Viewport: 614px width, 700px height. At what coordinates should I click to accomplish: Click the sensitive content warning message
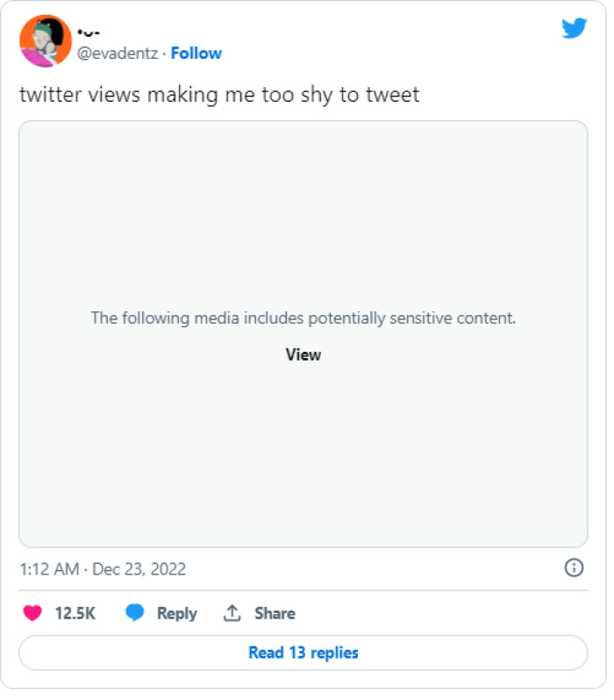click(303, 318)
